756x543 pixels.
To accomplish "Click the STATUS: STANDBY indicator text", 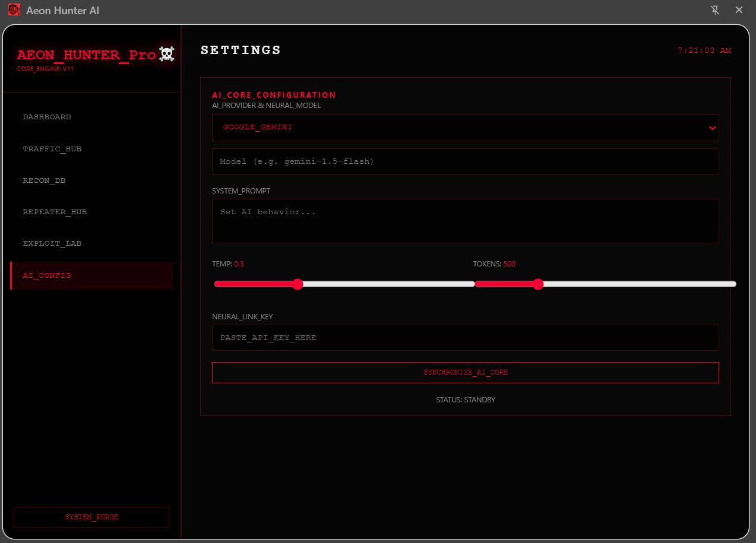I will [x=466, y=399].
